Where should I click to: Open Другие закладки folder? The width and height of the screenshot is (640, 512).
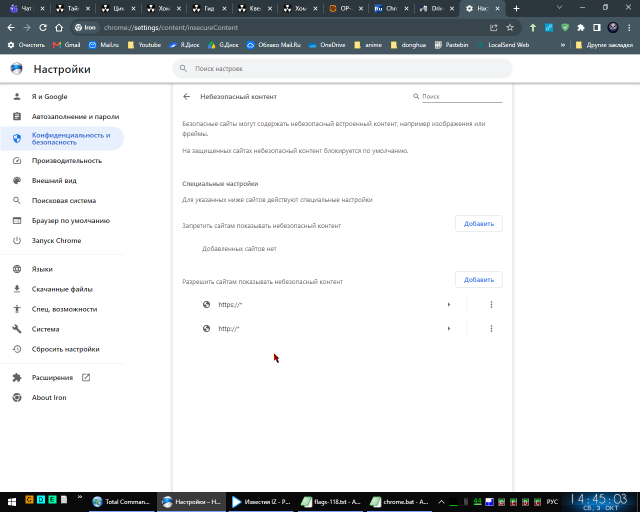pyautogui.click(x=604, y=45)
